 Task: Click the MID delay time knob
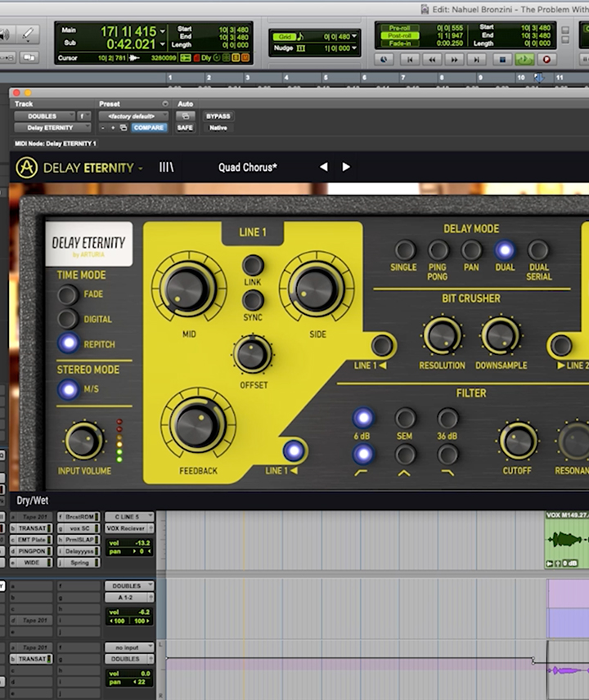point(188,288)
